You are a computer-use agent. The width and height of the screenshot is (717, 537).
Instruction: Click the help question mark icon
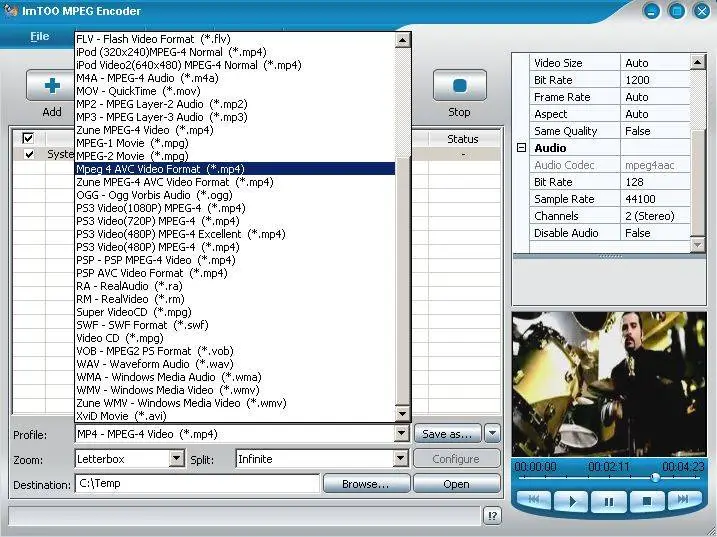pos(492,516)
